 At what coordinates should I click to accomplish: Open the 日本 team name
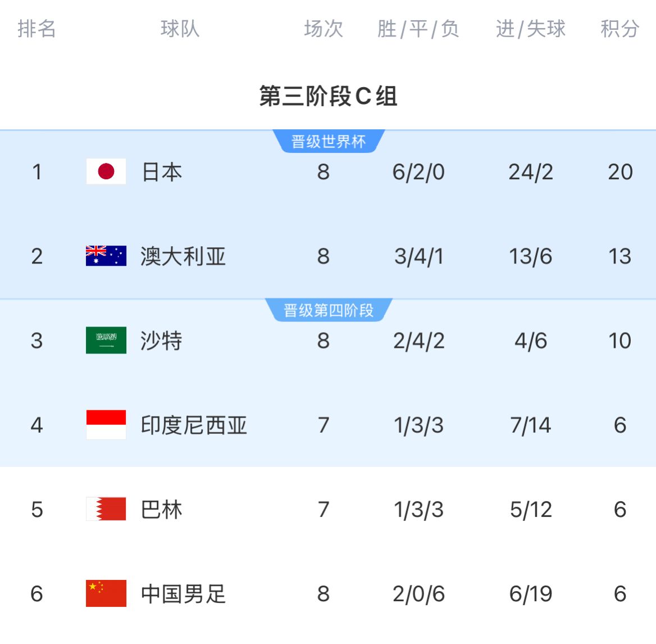pos(162,172)
